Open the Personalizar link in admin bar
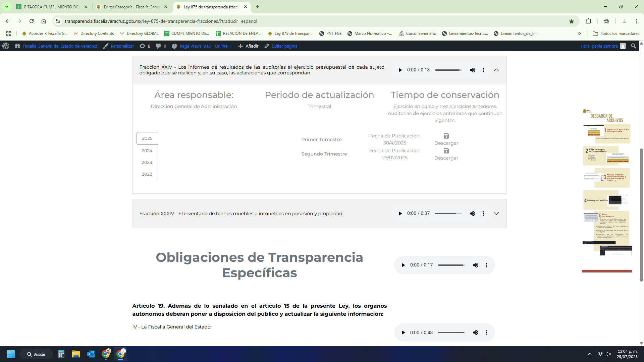 [122, 46]
